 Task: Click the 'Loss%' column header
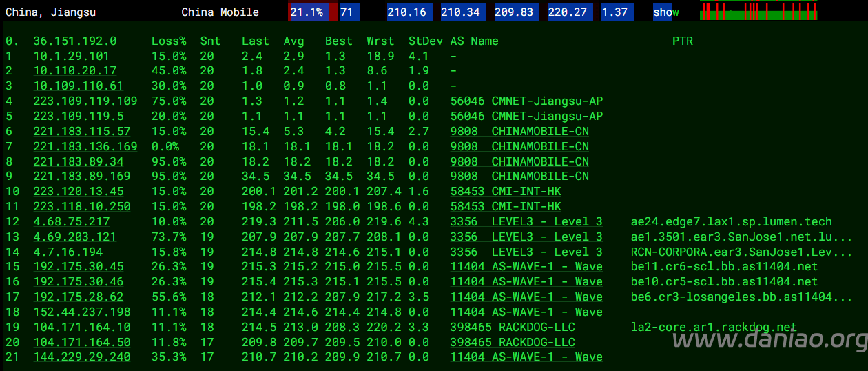[169, 41]
